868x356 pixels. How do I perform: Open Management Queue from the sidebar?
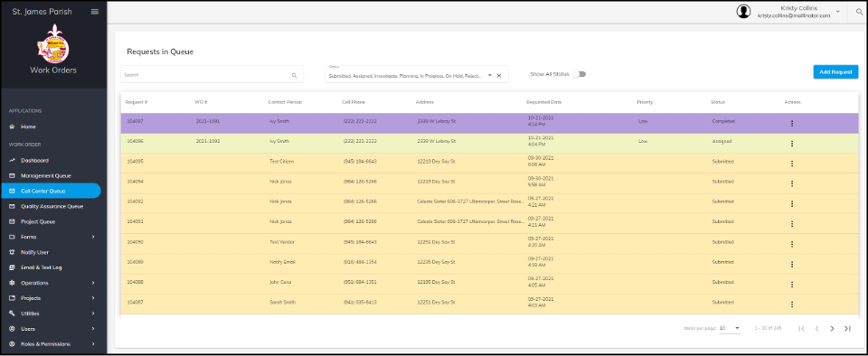(x=46, y=176)
